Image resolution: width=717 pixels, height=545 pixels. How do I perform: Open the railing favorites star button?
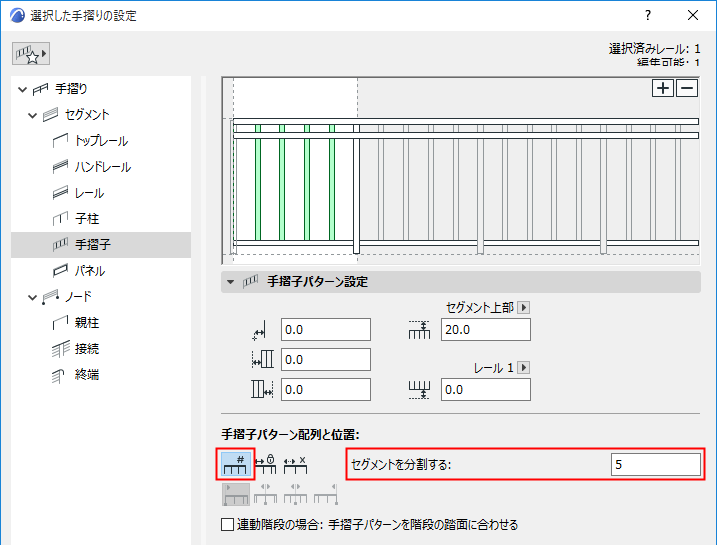(x=31, y=54)
